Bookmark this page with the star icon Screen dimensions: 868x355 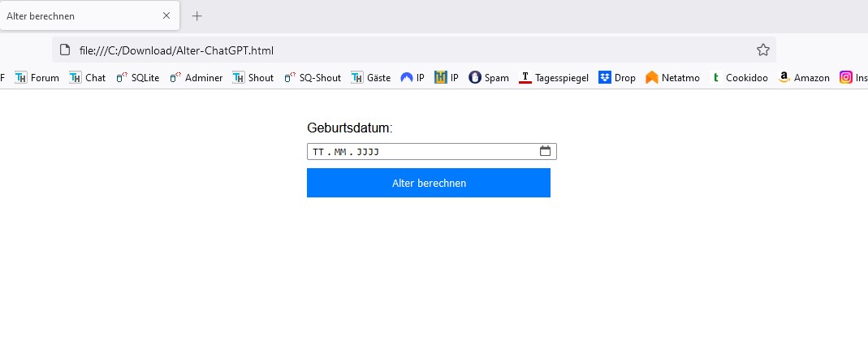click(762, 50)
